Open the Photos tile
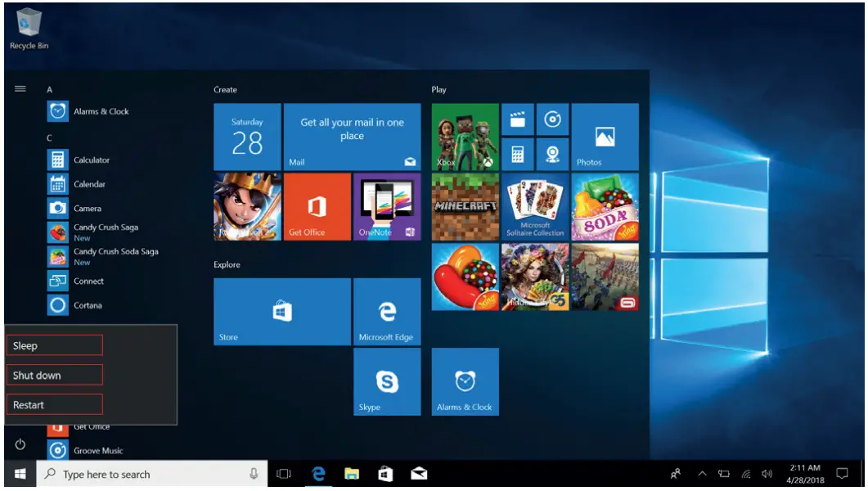The height and width of the screenshot is (491, 868). [x=605, y=137]
